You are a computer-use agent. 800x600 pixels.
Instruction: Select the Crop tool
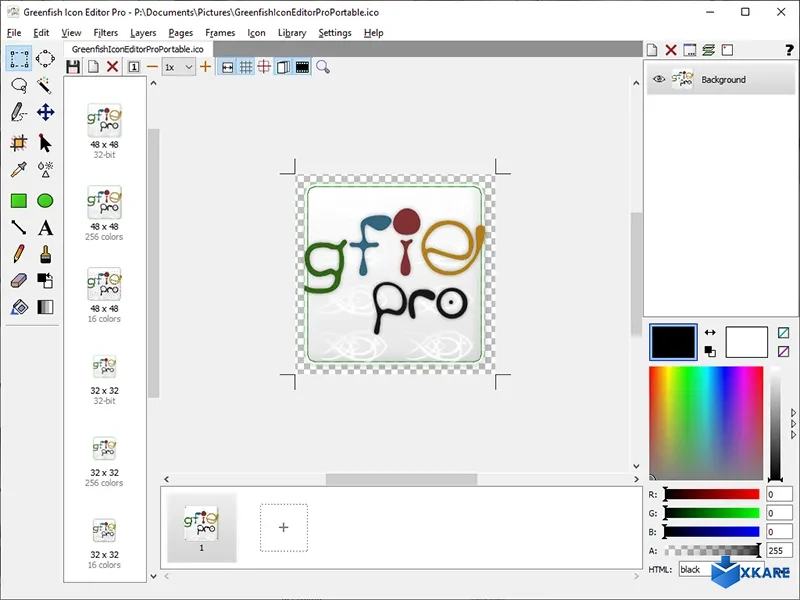point(19,143)
